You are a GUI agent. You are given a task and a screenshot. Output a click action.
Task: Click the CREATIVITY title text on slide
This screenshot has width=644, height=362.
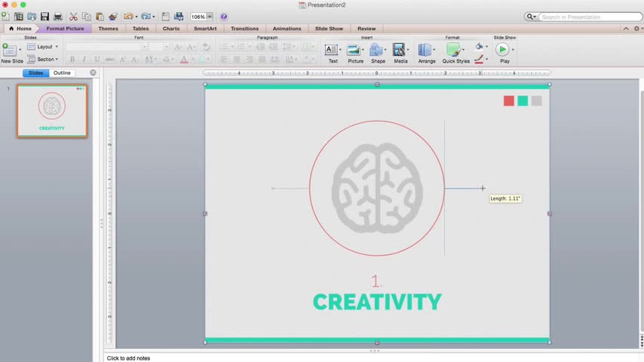377,302
